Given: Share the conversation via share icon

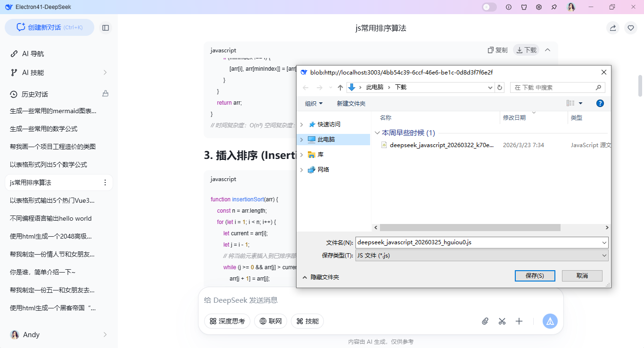Looking at the screenshot, I should 612,28.
